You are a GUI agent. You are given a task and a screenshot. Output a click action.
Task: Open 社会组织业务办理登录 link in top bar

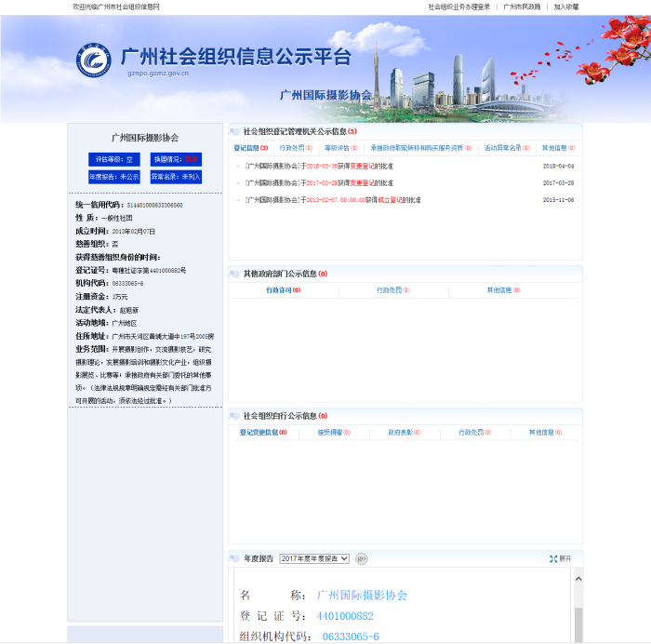click(459, 7)
